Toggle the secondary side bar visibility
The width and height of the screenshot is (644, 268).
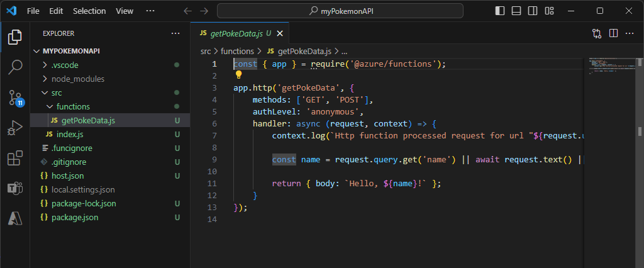[533, 11]
